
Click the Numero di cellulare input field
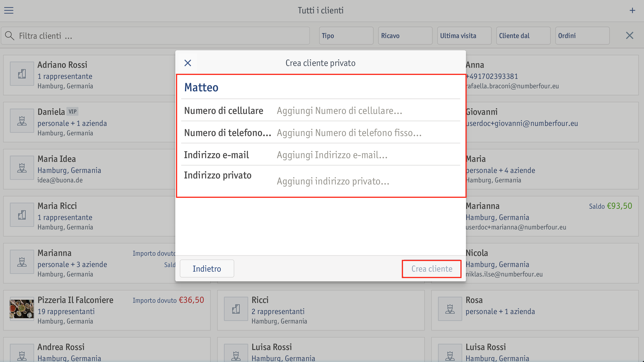tap(368, 110)
